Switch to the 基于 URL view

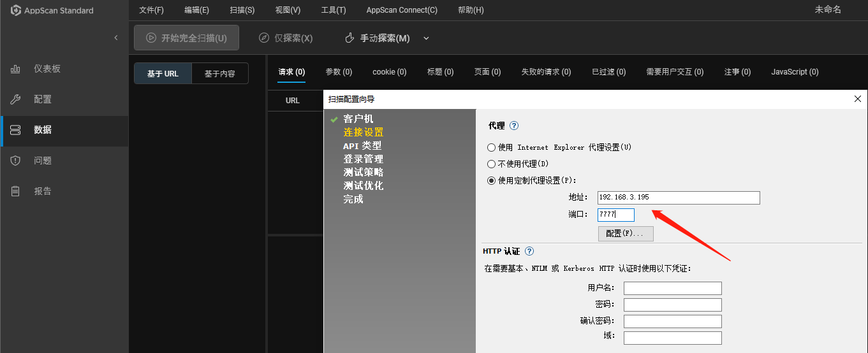pos(163,73)
